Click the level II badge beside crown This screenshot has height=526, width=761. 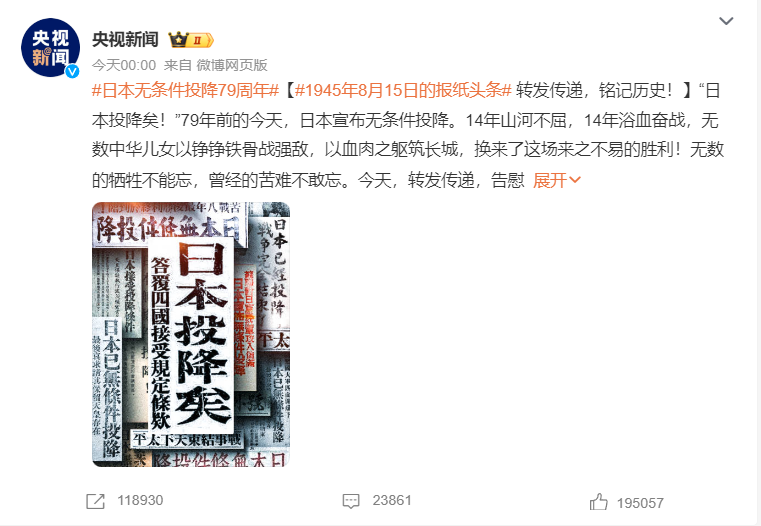pos(201,40)
